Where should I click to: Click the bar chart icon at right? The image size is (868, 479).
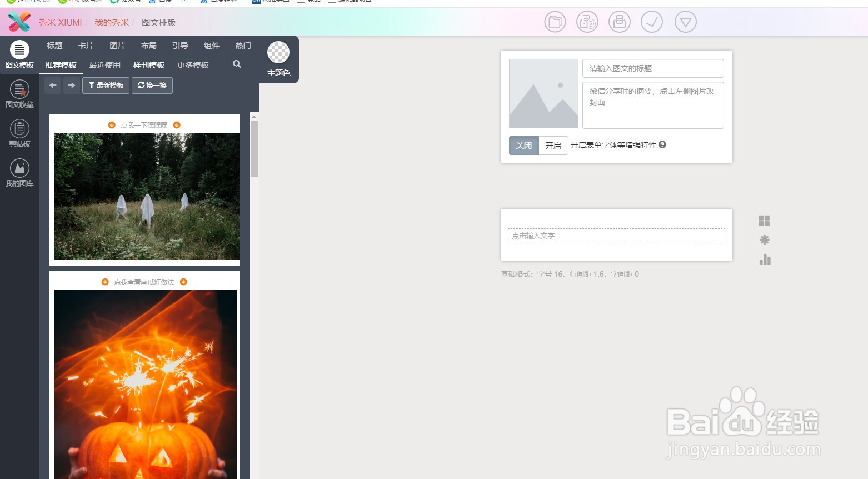[x=765, y=260]
